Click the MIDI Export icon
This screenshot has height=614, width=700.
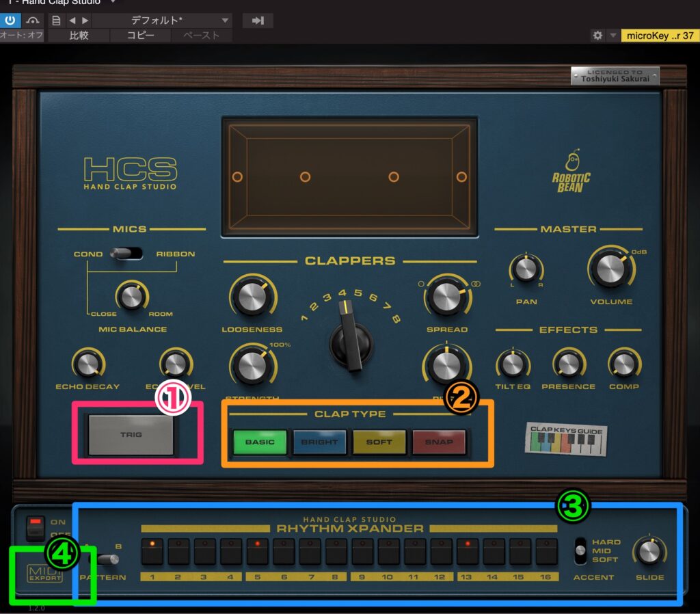[x=44, y=573]
